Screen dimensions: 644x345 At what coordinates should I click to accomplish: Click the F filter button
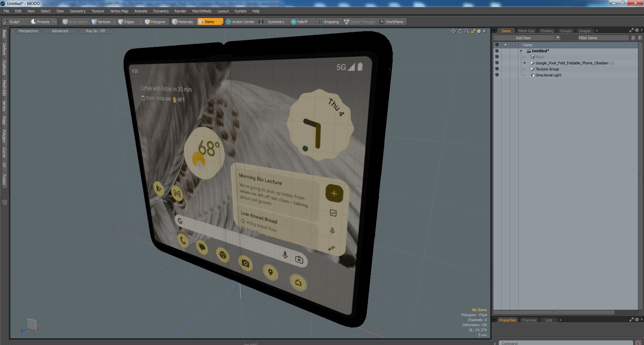pyautogui.click(x=640, y=38)
